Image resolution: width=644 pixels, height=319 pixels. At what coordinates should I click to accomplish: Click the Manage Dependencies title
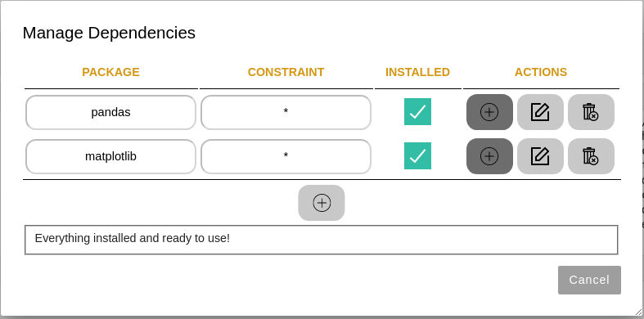click(x=109, y=33)
